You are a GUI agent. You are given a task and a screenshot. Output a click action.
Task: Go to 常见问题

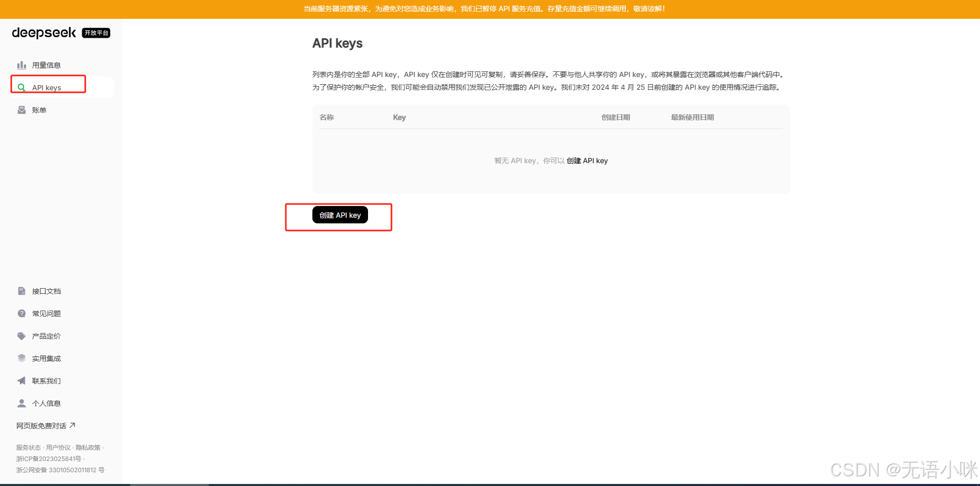61,314
